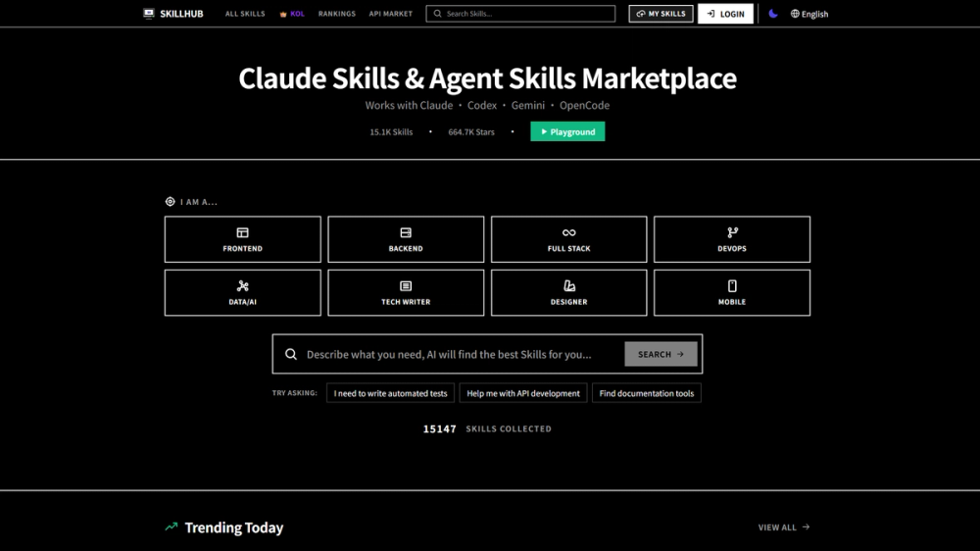Choose 'Find documentation tools' suggestion
The height and width of the screenshot is (551, 980).
tap(646, 393)
